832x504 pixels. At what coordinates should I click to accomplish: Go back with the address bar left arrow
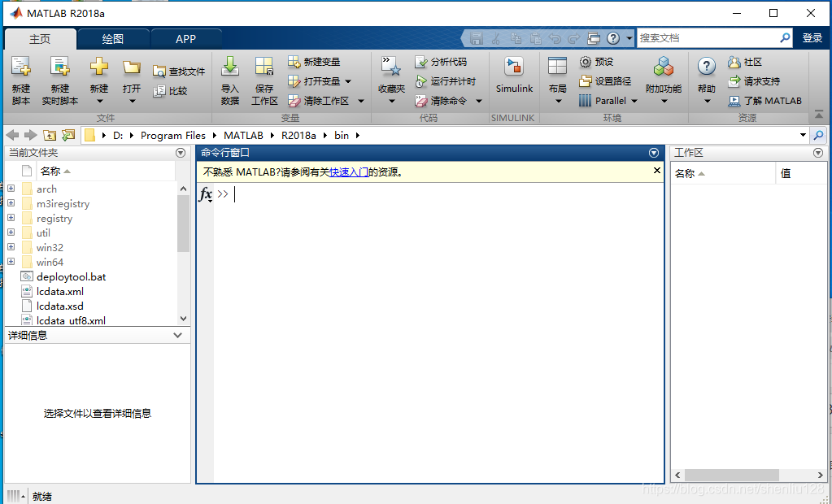pyautogui.click(x=12, y=135)
